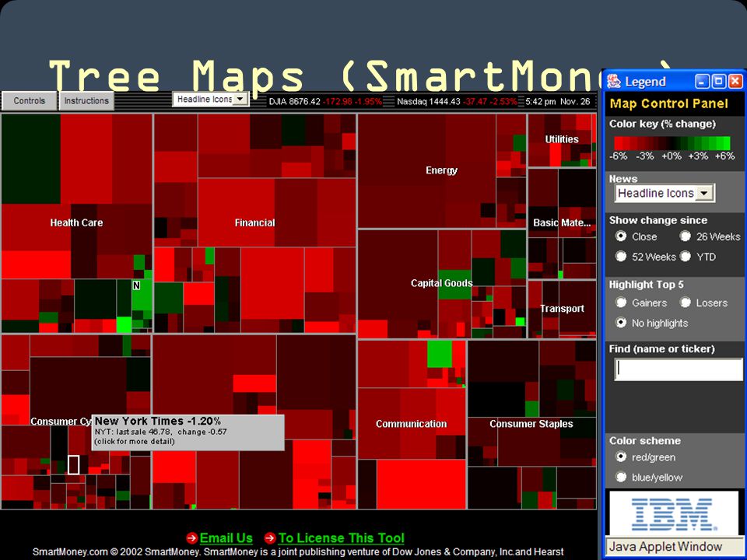
Task: Click the Financial sector label
Action: [255, 223]
